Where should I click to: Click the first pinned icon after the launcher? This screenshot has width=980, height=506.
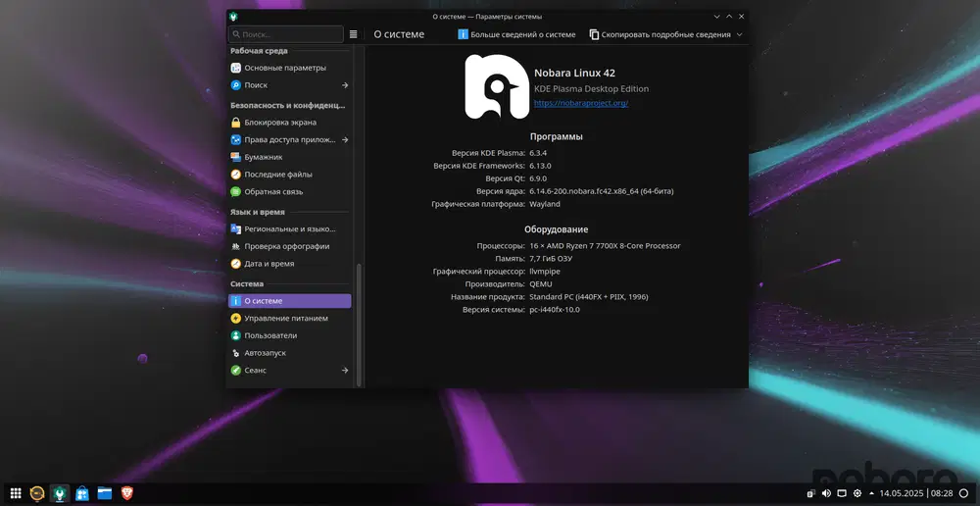pos(38,492)
